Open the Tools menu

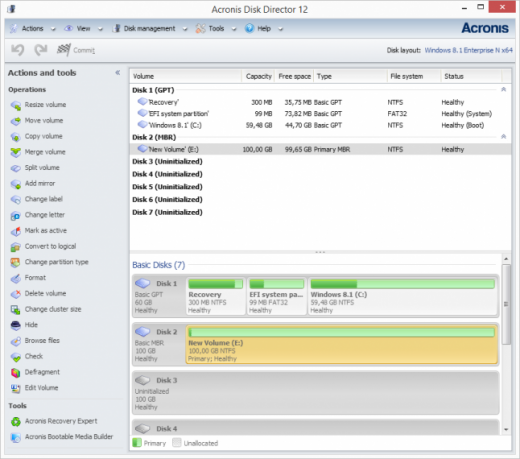[216, 29]
